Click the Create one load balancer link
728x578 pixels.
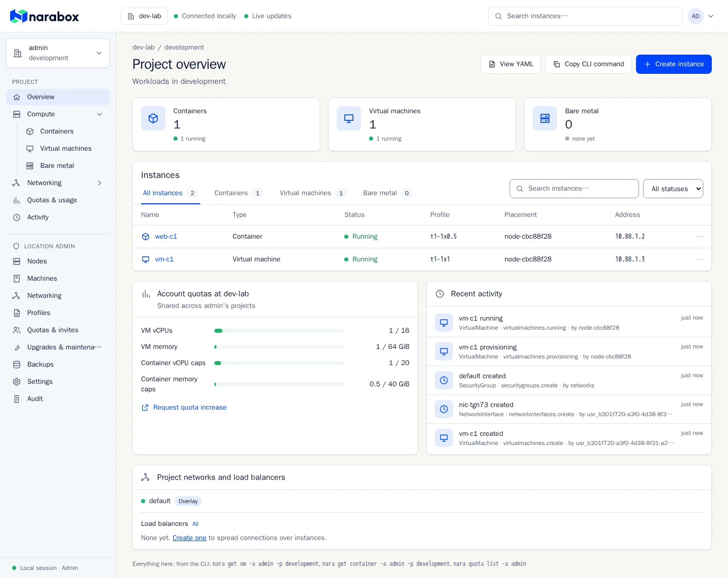pos(190,538)
